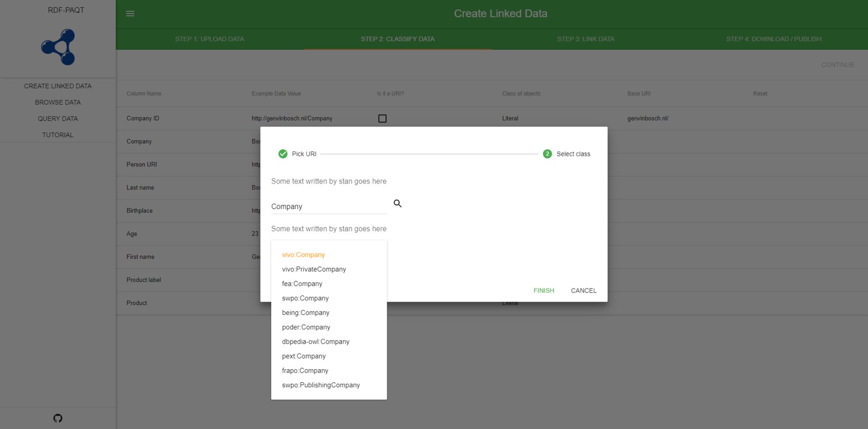Open the GitHub link icon

click(58, 418)
